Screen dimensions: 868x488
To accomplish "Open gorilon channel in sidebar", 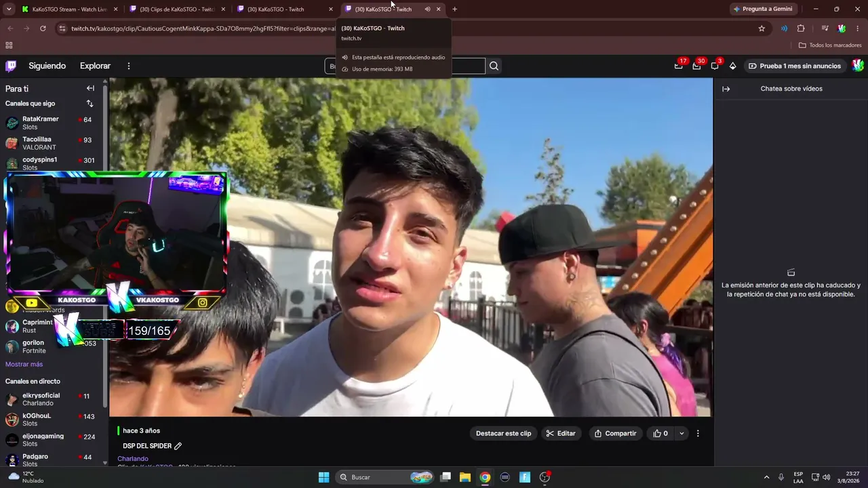I will 52,346.
